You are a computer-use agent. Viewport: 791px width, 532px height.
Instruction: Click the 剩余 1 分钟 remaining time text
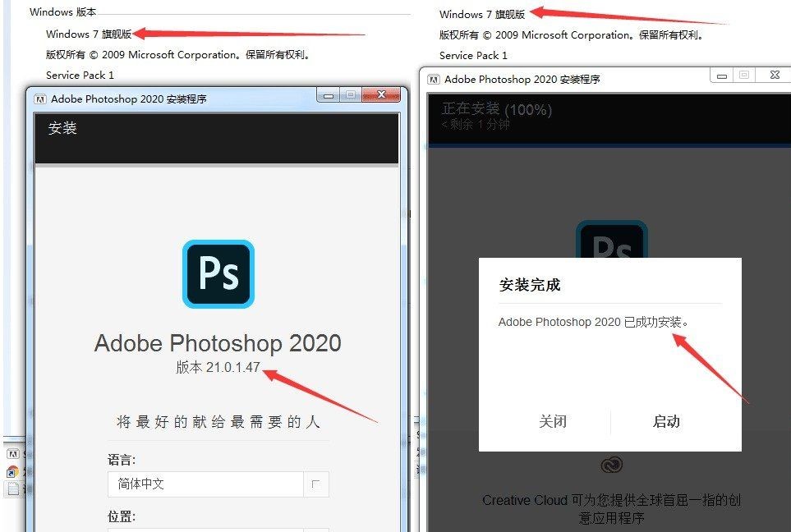coord(476,124)
